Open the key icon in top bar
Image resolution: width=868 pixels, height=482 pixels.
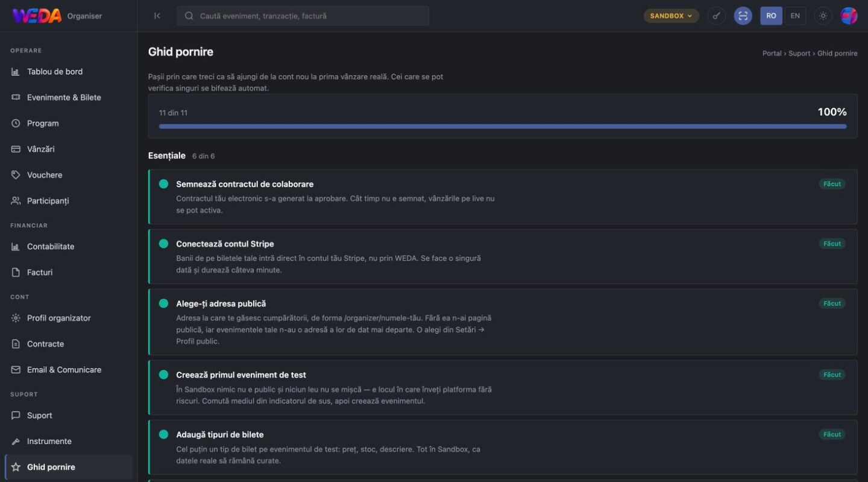click(716, 16)
